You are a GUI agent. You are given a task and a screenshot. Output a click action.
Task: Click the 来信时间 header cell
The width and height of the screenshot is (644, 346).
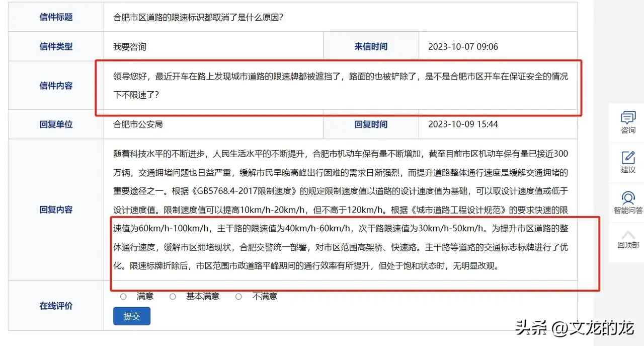(371, 46)
